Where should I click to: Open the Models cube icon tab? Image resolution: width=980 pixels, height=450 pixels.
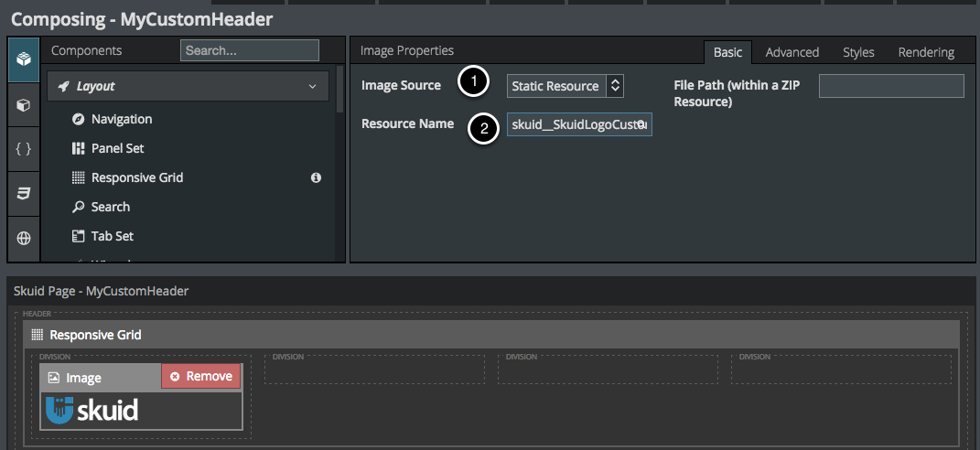pos(24,105)
